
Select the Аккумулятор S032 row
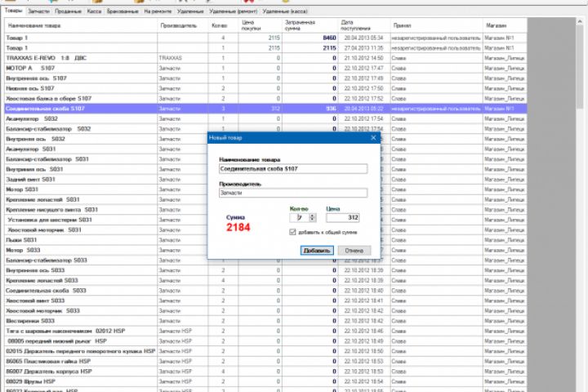coord(265,119)
